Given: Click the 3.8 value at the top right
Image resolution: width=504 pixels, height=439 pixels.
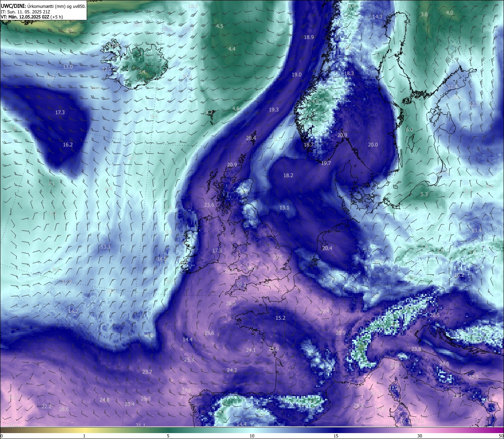Looking at the screenshot, I should 424,15.
